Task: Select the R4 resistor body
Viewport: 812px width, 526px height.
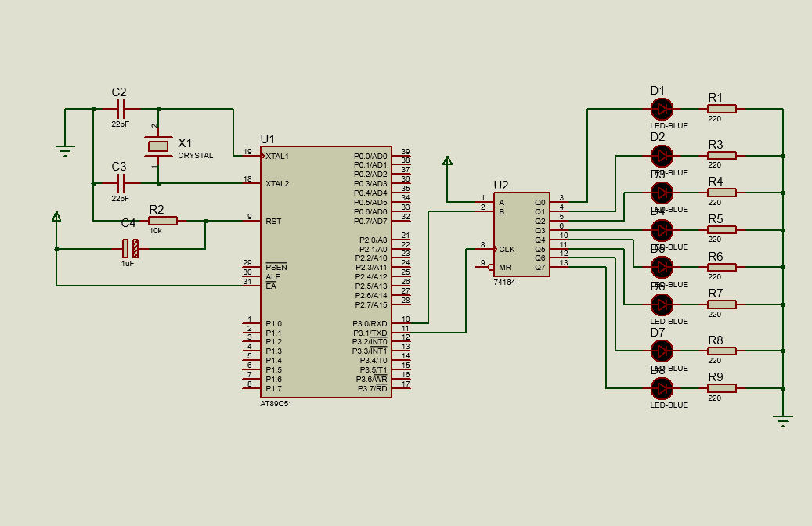Action: tap(722, 193)
